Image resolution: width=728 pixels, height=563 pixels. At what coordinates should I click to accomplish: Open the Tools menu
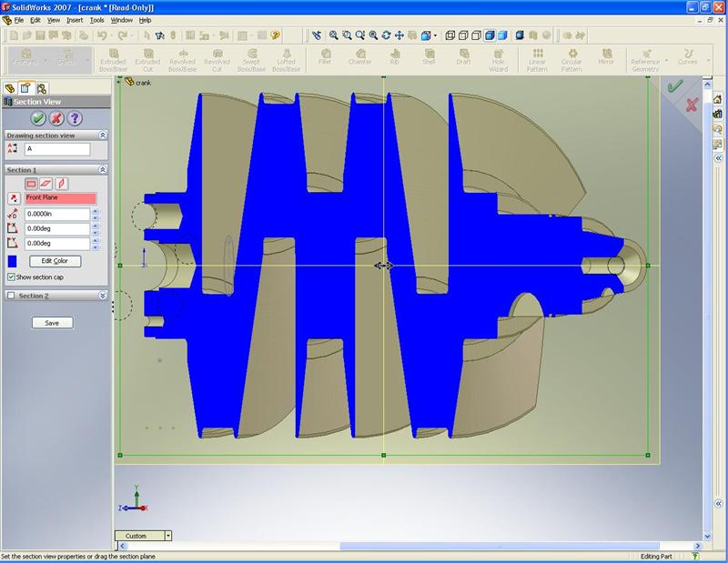click(x=96, y=19)
